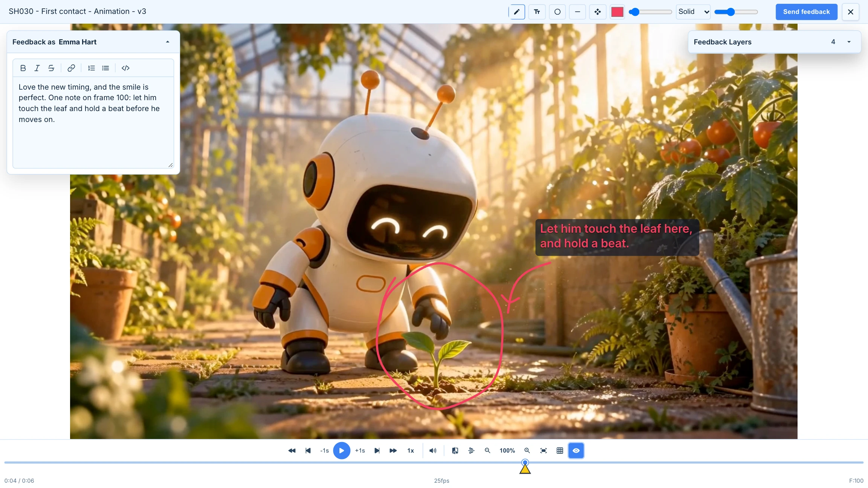The height and width of the screenshot is (488, 868).
Task: Skip back one second with -1s
Action: [x=324, y=451]
